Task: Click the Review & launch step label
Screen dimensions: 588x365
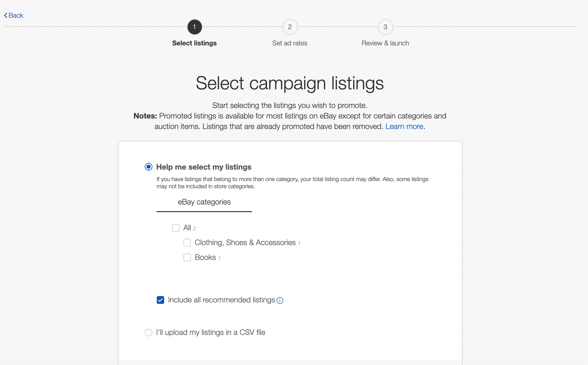Action: click(x=385, y=43)
